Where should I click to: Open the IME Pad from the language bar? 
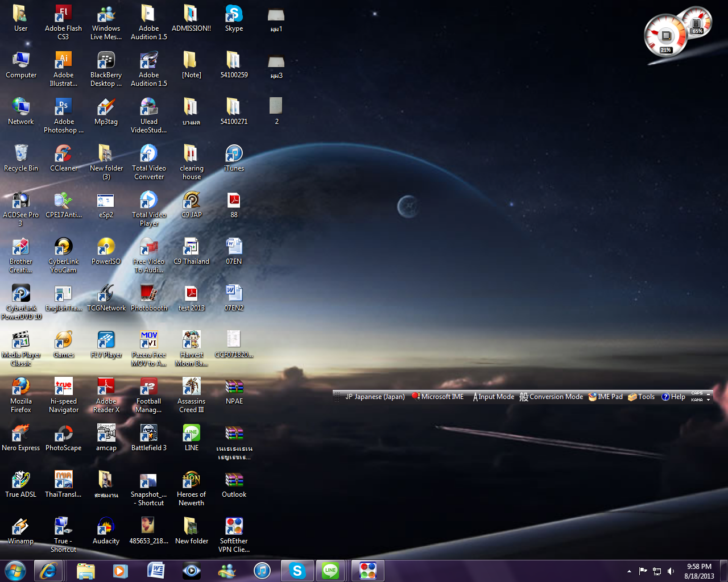(606, 397)
